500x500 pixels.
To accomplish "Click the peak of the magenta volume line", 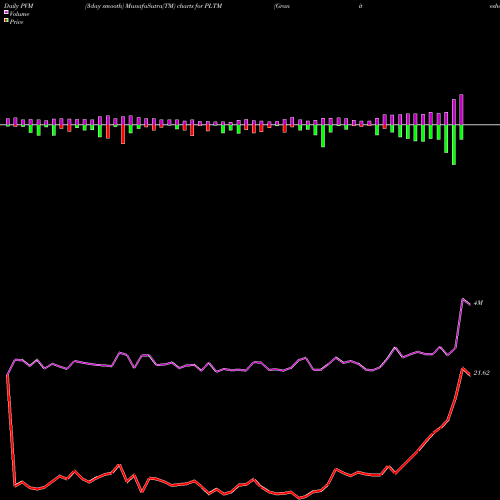I will tap(463, 299).
